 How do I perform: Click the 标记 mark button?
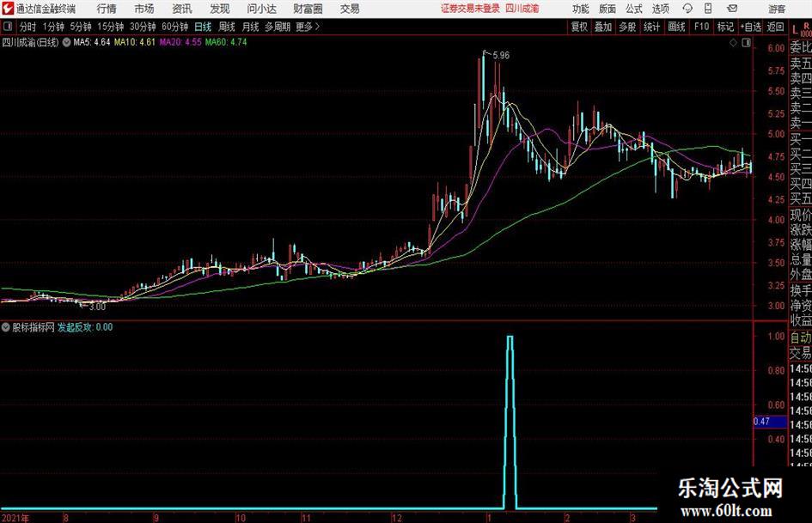pyautogui.click(x=725, y=27)
